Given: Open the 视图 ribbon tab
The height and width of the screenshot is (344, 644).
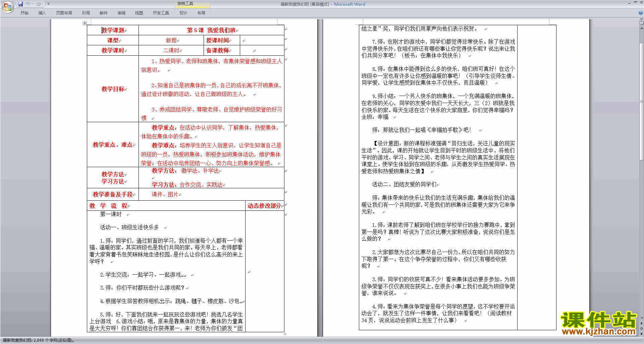Looking at the screenshot, I should [139, 13].
